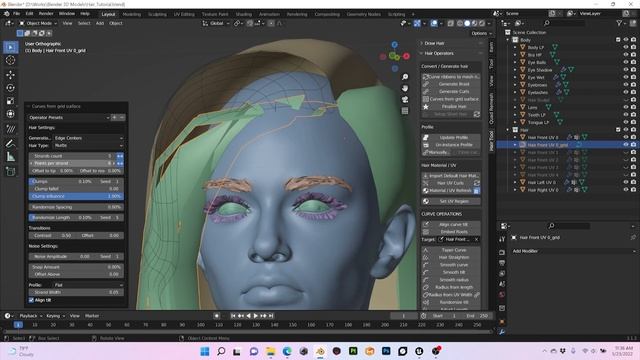
Task: Collapse the Hair collection in outliner
Action: (508, 130)
